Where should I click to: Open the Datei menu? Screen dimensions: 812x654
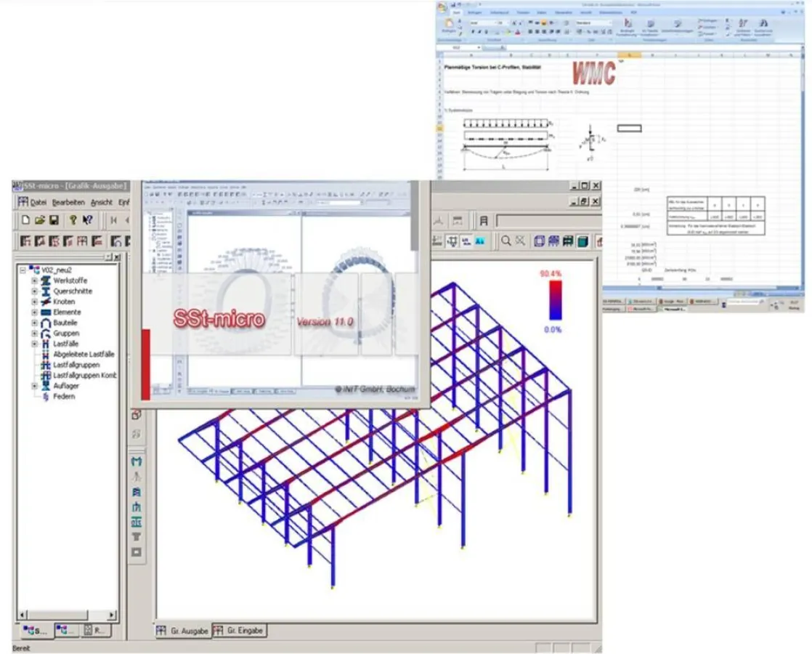click(33, 202)
